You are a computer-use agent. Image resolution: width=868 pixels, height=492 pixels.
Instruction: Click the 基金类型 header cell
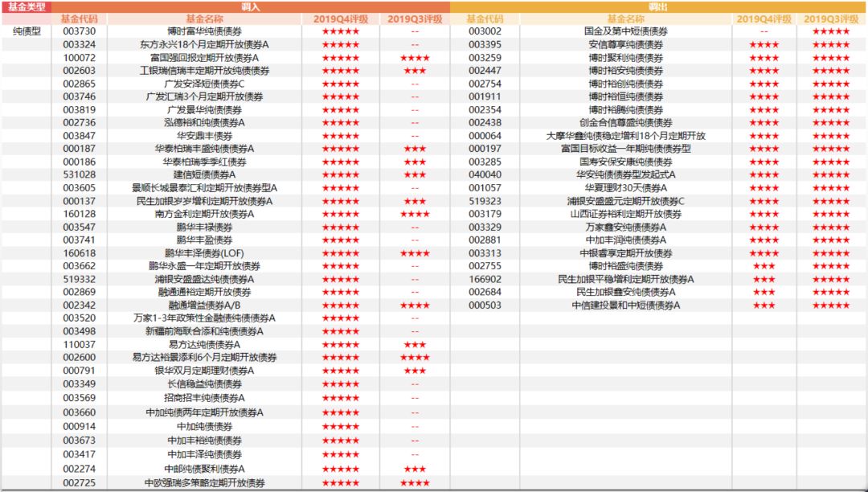26,7
